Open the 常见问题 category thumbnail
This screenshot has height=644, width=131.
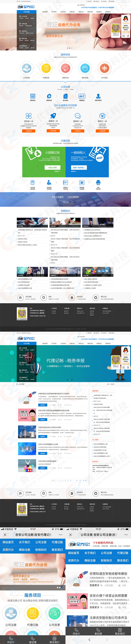coord(98,272)
